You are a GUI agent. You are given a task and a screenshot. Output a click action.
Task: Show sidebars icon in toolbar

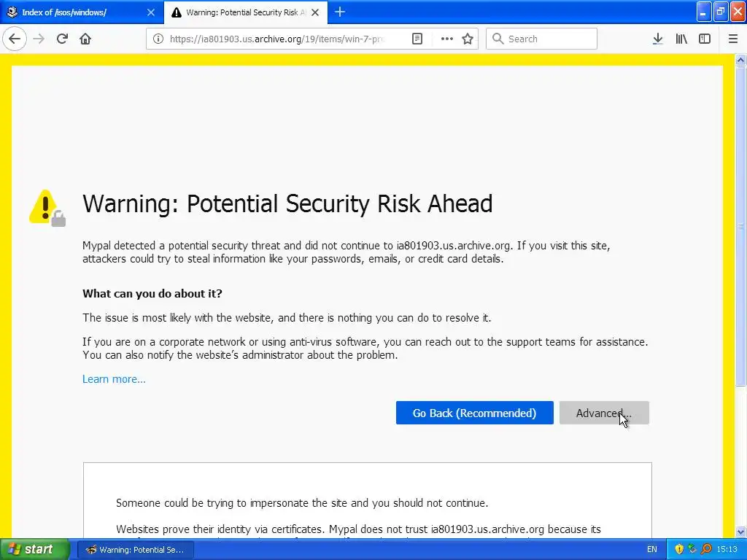click(705, 39)
